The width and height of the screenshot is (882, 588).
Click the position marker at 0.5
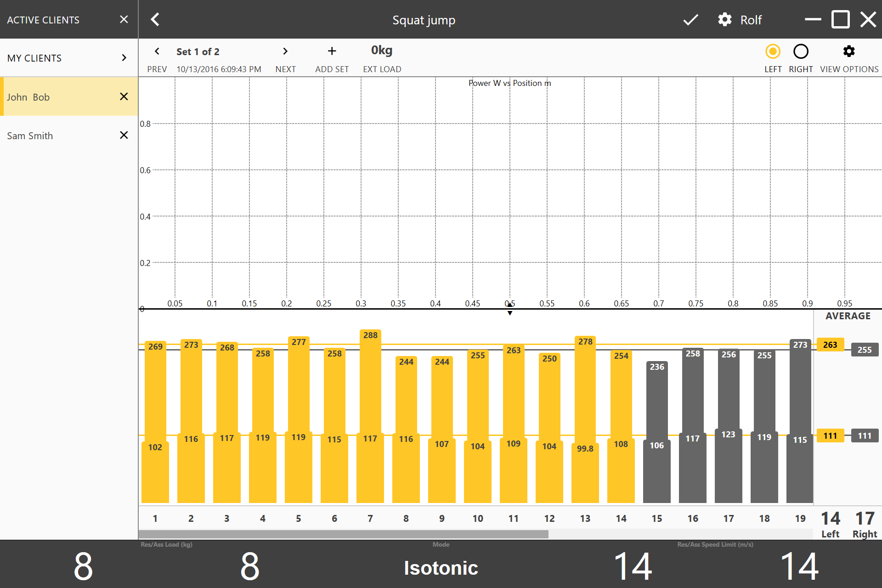click(x=509, y=309)
